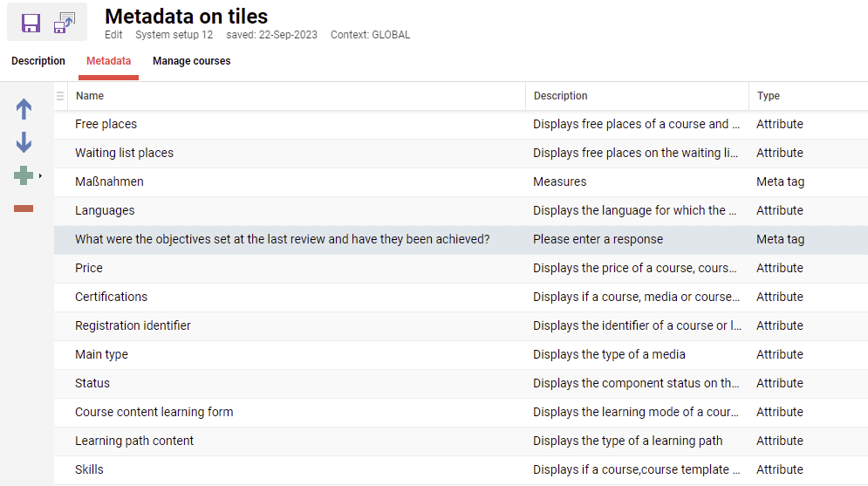Viewport: 868px width, 486px height.
Task: Select the Maßnahmen row
Action: coord(109,181)
